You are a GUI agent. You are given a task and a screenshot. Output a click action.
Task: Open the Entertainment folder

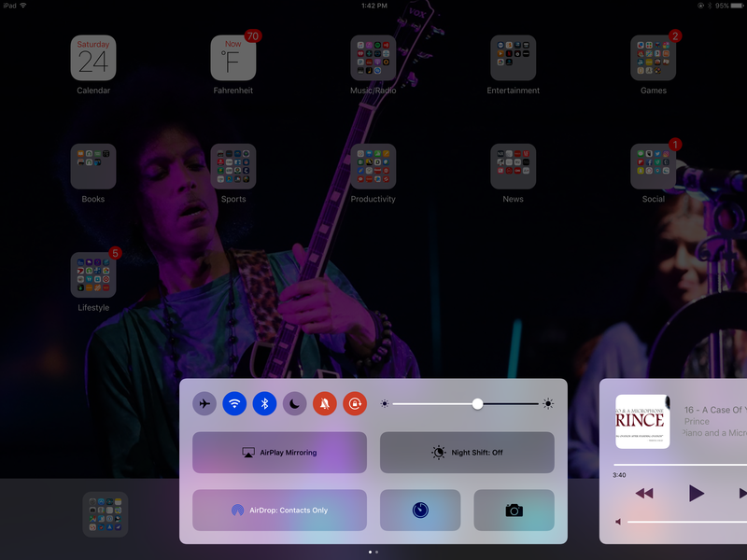513,58
